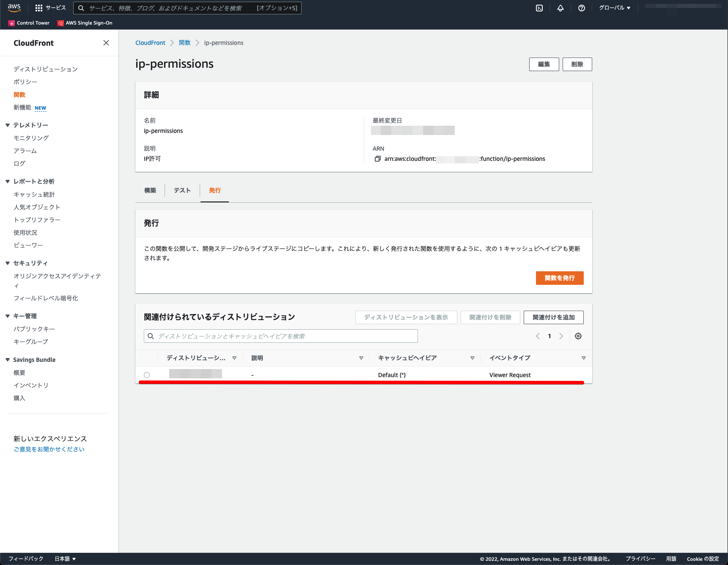Click ご意見をお聞かせください link
Screen dimensions: 728x565
(49, 449)
